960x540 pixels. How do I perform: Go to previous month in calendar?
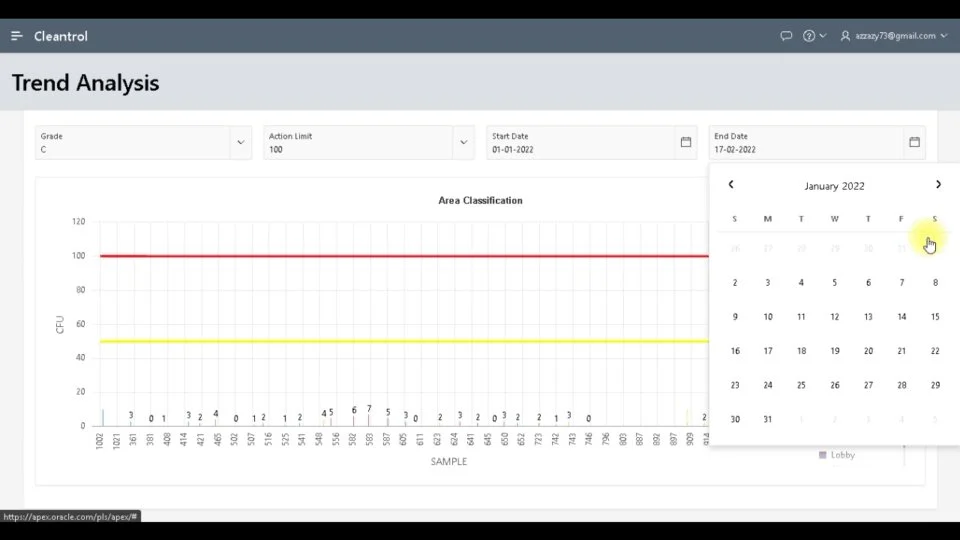pyautogui.click(x=731, y=185)
